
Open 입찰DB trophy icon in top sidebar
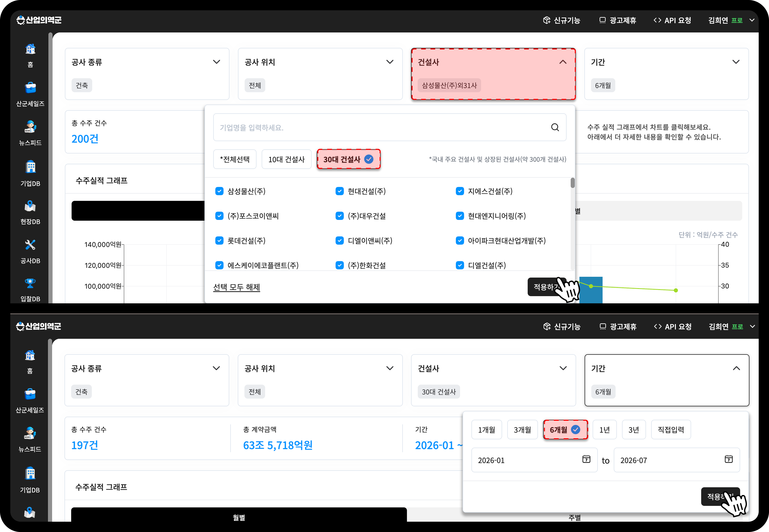pyautogui.click(x=30, y=283)
